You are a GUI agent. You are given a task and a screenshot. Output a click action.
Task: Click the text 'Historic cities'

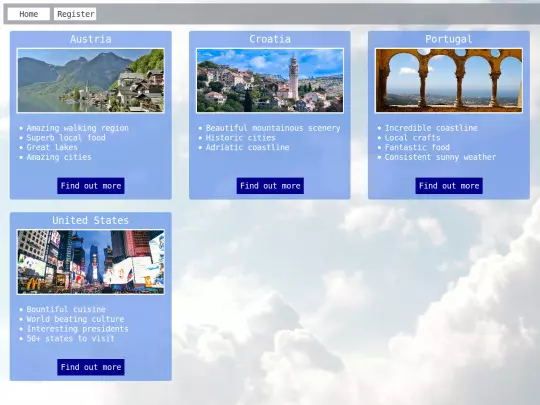pyautogui.click(x=241, y=138)
